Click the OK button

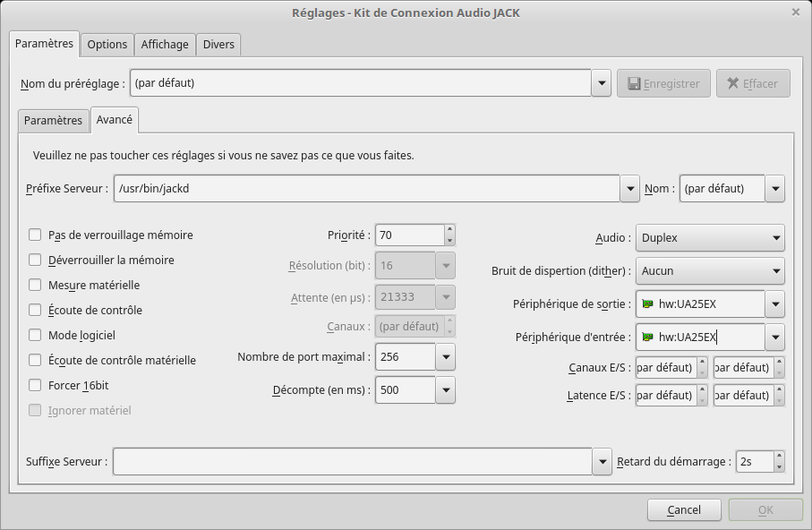point(765,510)
